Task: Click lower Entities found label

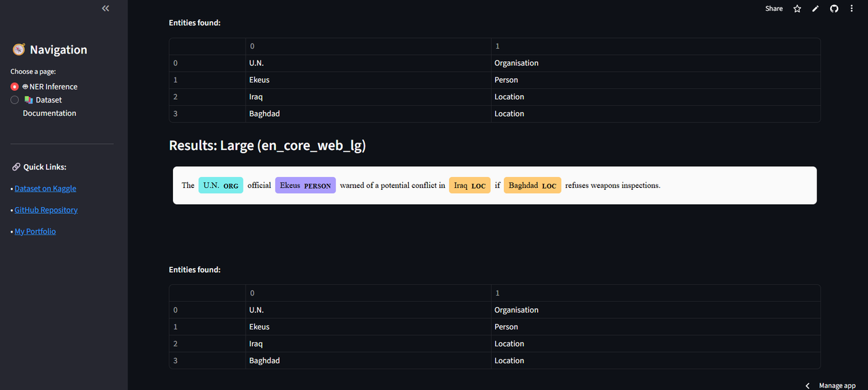Action: (195, 270)
